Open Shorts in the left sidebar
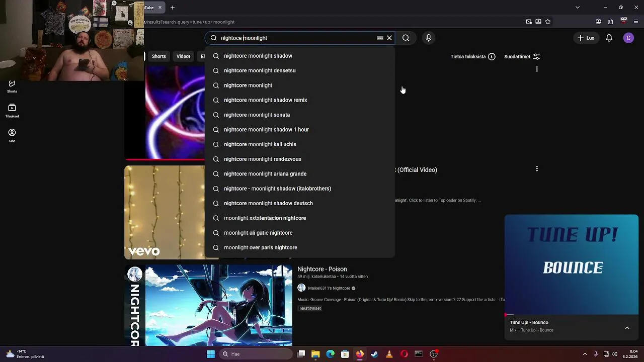Screen dimensions: 644x362 [x=12, y=86]
